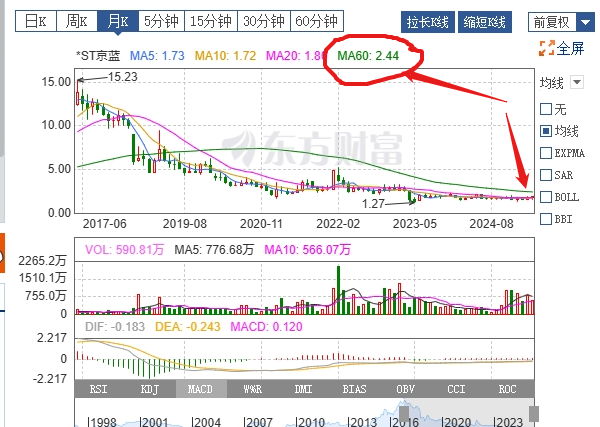Viewport: 600px width, 427px height.
Task: Click the MACD: 0.120 value
Action: tap(266, 327)
